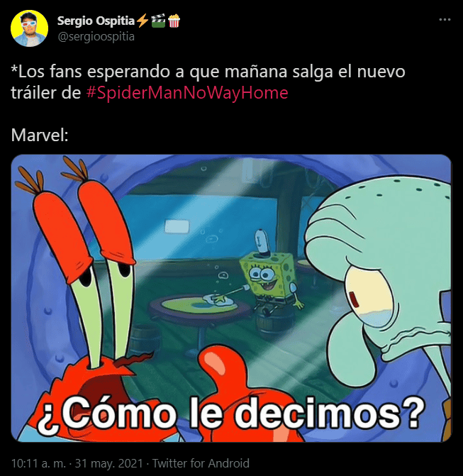This screenshot has height=476, width=463.
Task: Open the #SpiderManNoWayHome hashtag
Action: point(187,93)
